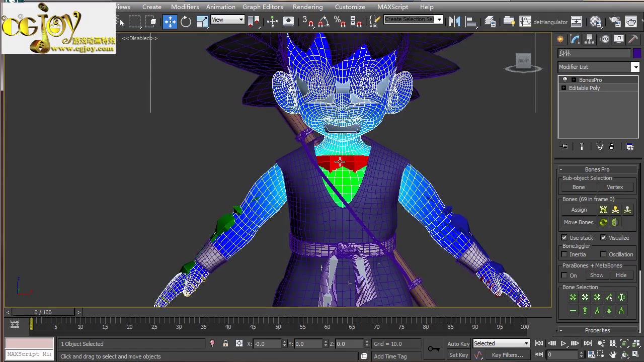The width and height of the screenshot is (644, 362).
Task: Click the Mirror tool icon
Action: [x=454, y=21]
